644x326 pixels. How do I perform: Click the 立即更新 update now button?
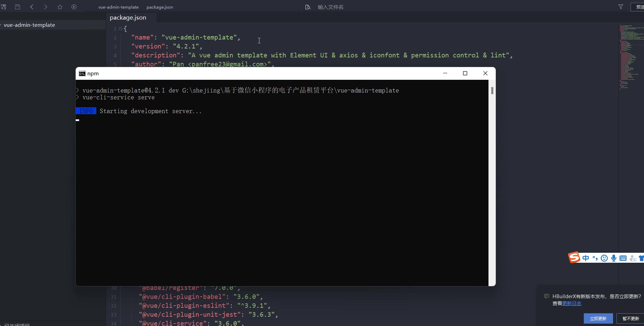click(x=598, y=318)
